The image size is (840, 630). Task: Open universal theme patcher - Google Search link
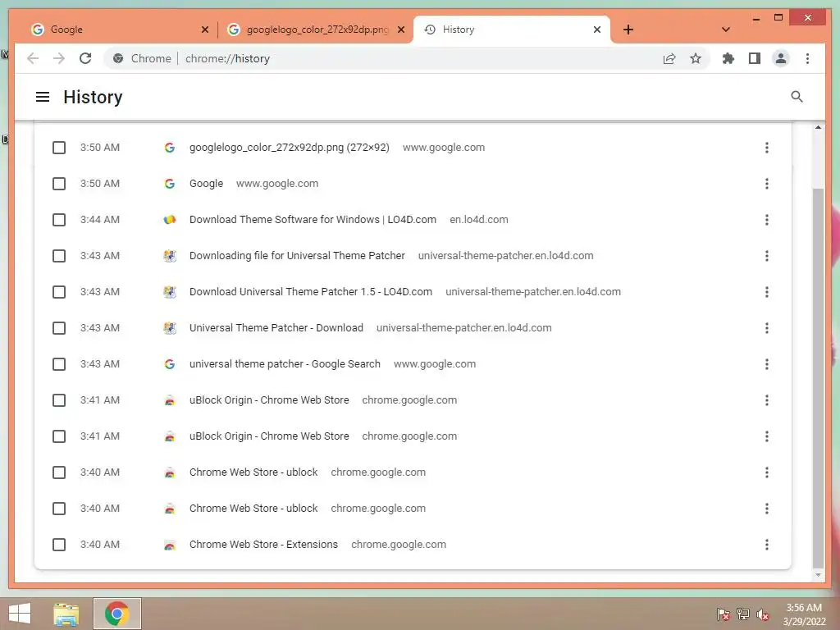click(x=285, y=364)
